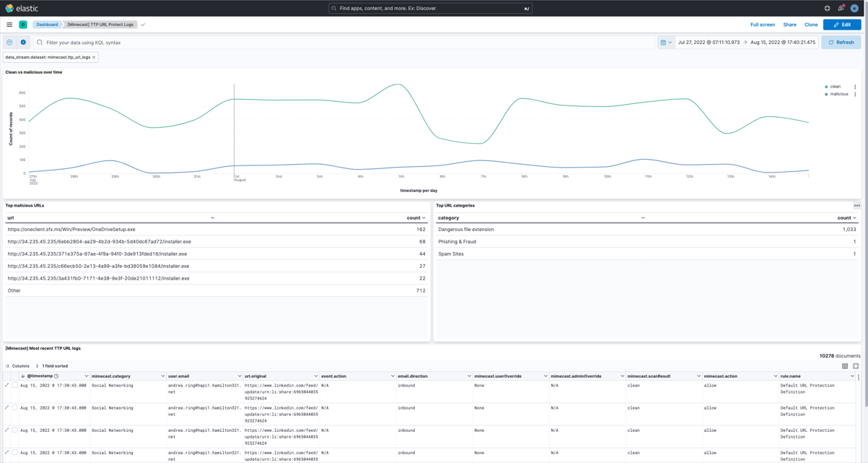Open url column sort dropdown in Top malicious URLs
Viewport: 868px width, 463px height.
(x=213, y=217)
